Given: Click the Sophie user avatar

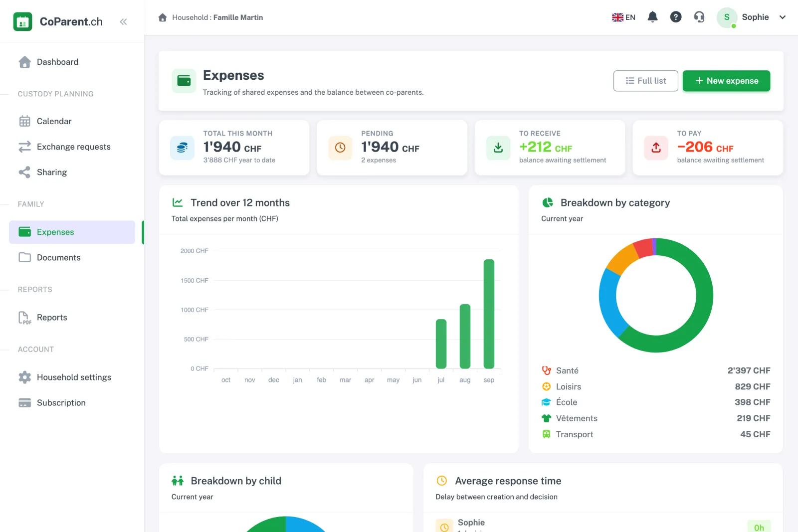Looking at the screenshot, I should 727,17.
